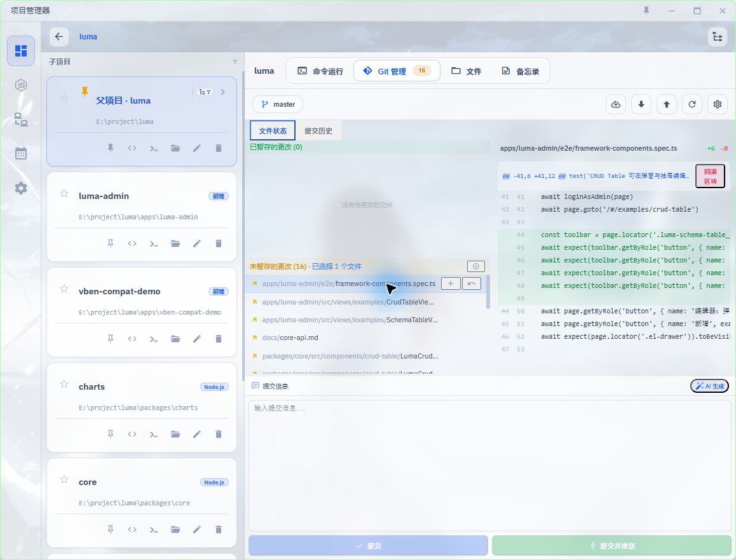
Task: Open the Node.js (JS) sidebar icon
Action: click(x=20, y=85)
